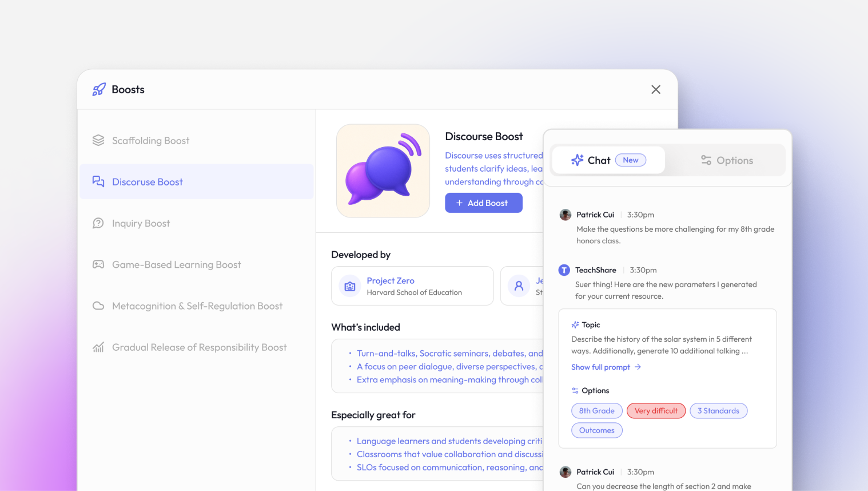Click the Metacognition cloud icon in sidebar
This screenshot has width=868, height=491.
[x=98, y=306]
